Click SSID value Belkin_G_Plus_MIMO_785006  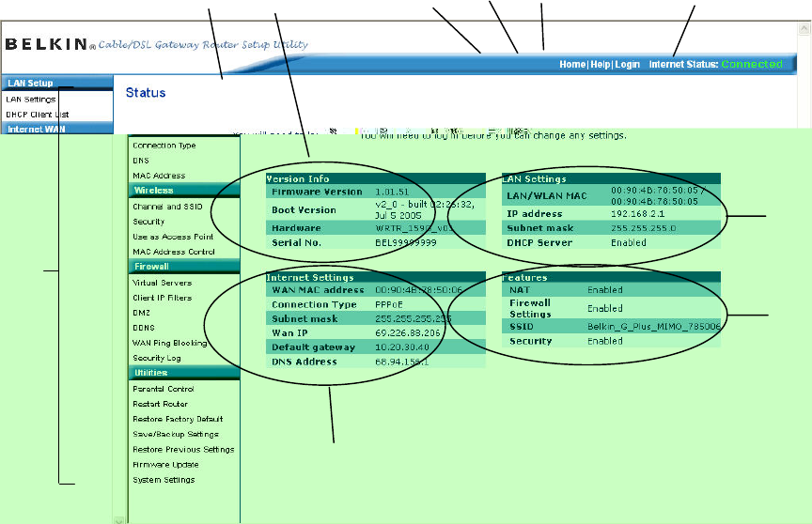(x=654, y=327)
